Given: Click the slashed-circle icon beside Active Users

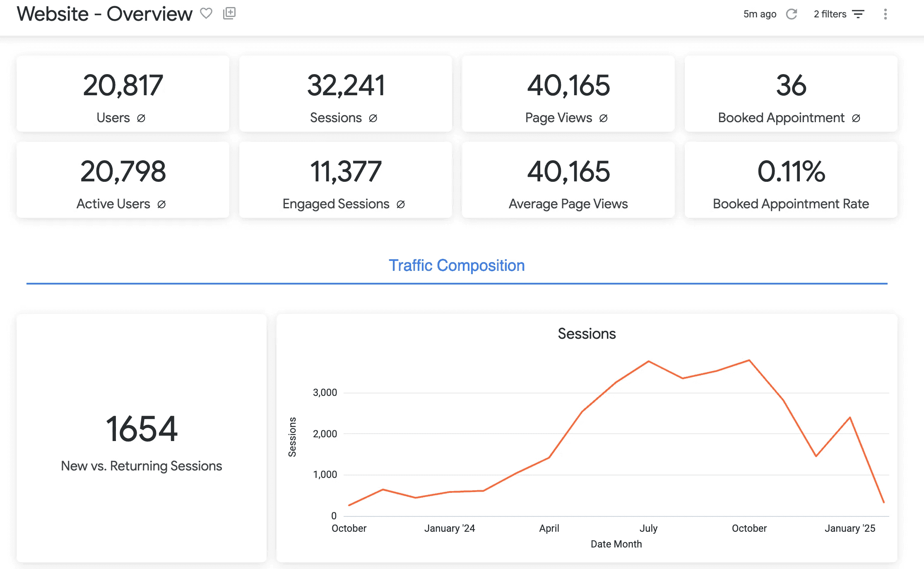Looking at the screenshot, I should (x=161, y=205).
